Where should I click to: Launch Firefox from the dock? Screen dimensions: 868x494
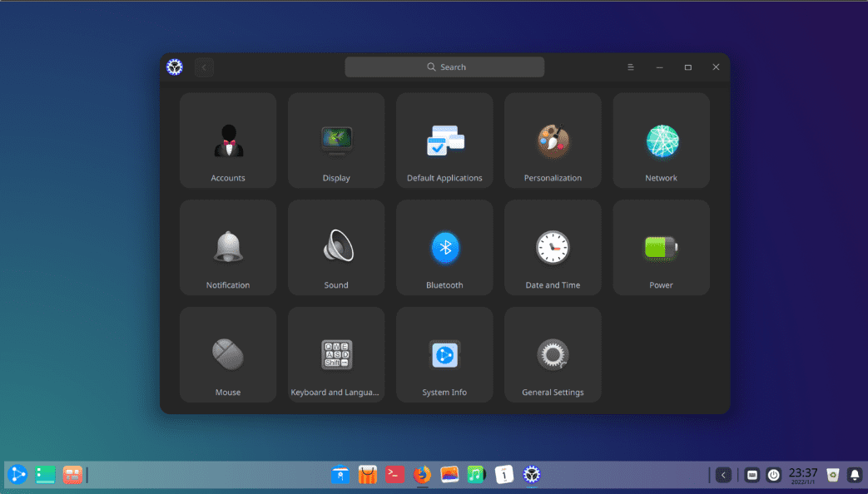[422, 475]
